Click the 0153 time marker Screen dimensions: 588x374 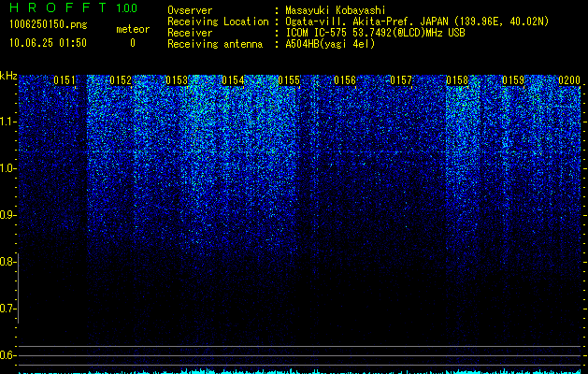pyautogui.click(x=177, y=80)
